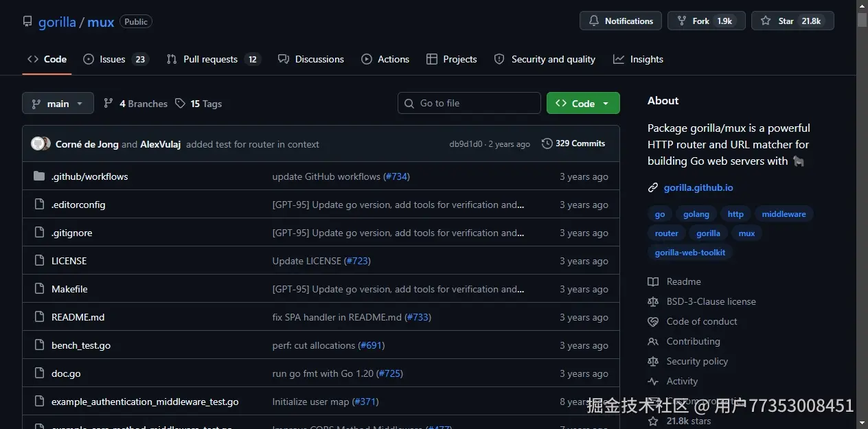868x429 pixels.
Task: Open the LICENSE file
Action: [x=69, y=261]
